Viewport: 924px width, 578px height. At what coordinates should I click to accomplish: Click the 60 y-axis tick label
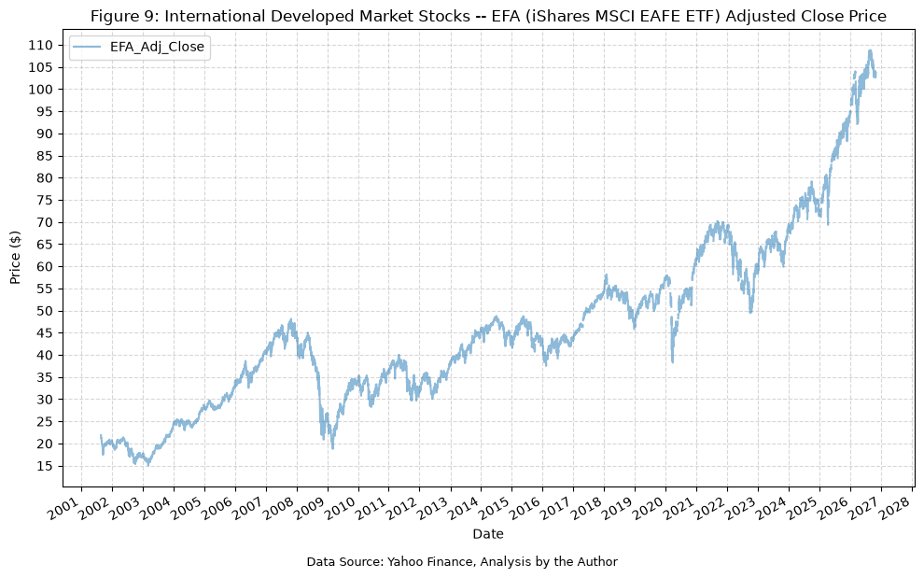(44, 266)
